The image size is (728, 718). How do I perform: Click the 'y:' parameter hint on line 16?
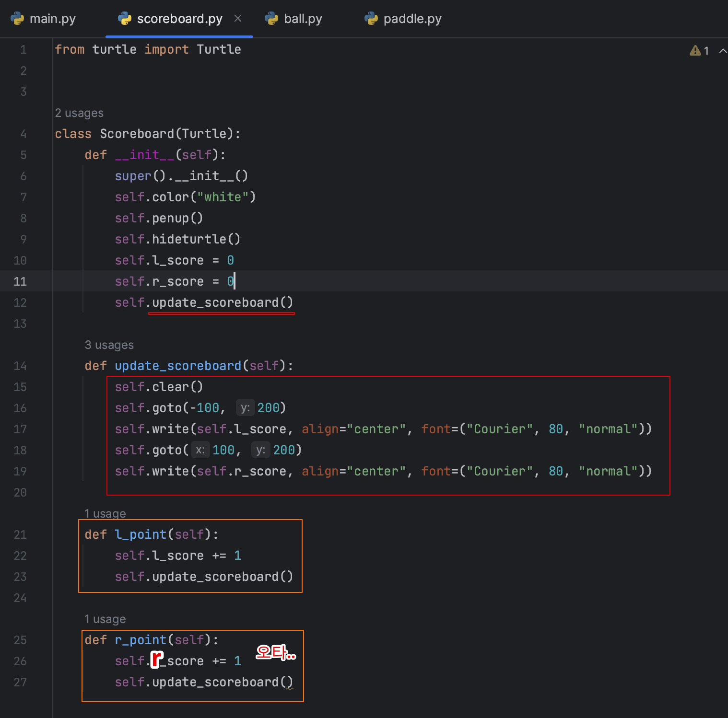click(245, 408)
